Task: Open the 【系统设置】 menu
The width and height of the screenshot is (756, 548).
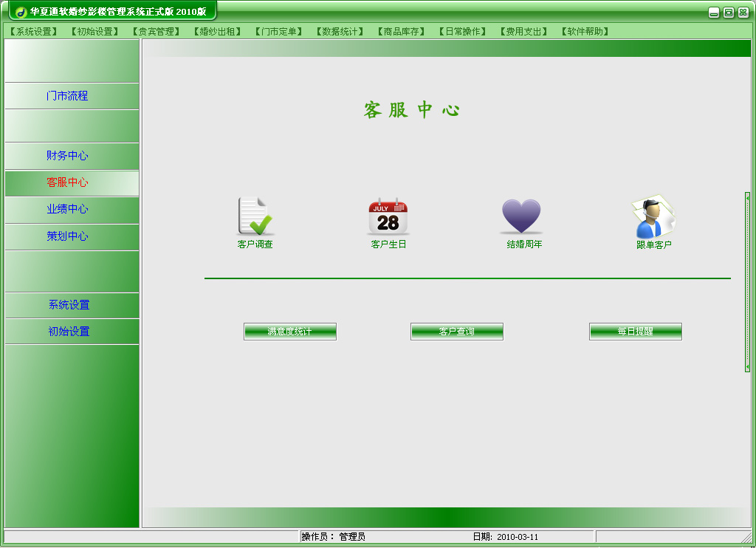Action: tap(34, 31)
